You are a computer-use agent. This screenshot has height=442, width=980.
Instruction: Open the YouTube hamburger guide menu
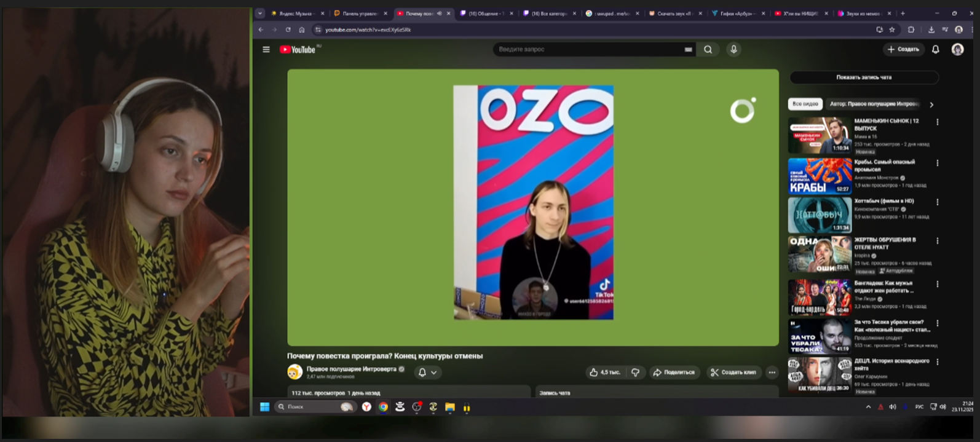point(266,50)
